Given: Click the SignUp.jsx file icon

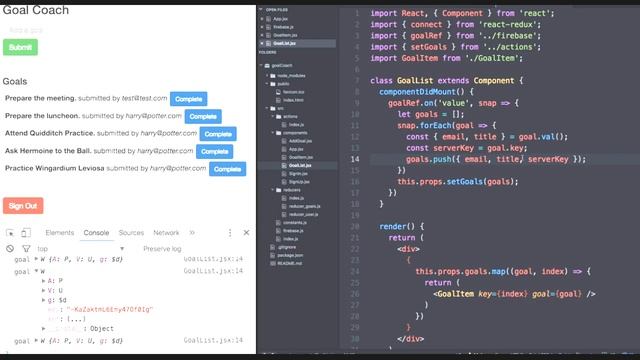Looking at the screenshot, I should tap(284, 182).
